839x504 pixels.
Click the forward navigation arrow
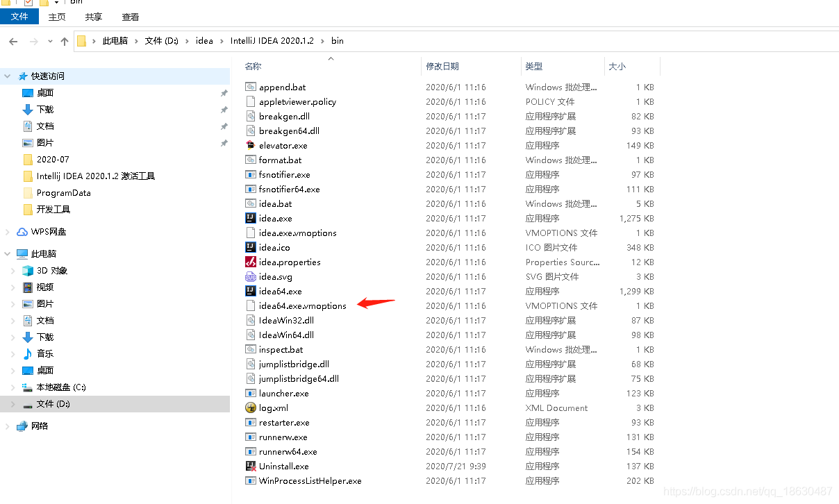coord(34,41)
